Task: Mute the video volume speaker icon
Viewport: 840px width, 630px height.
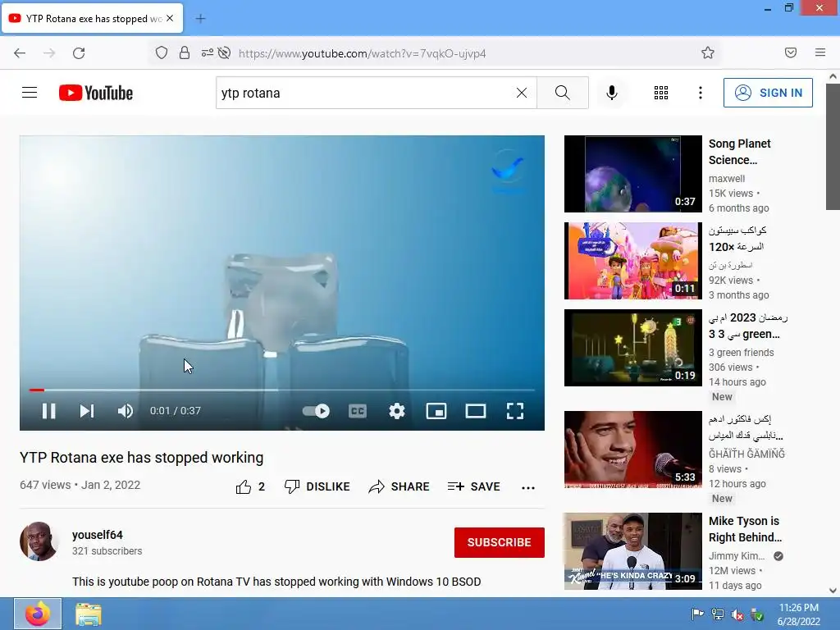Action: coord(126,411)
